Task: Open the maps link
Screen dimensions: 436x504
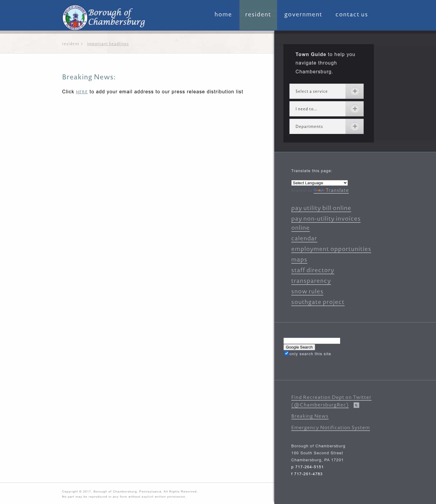Action: [299, 259]
